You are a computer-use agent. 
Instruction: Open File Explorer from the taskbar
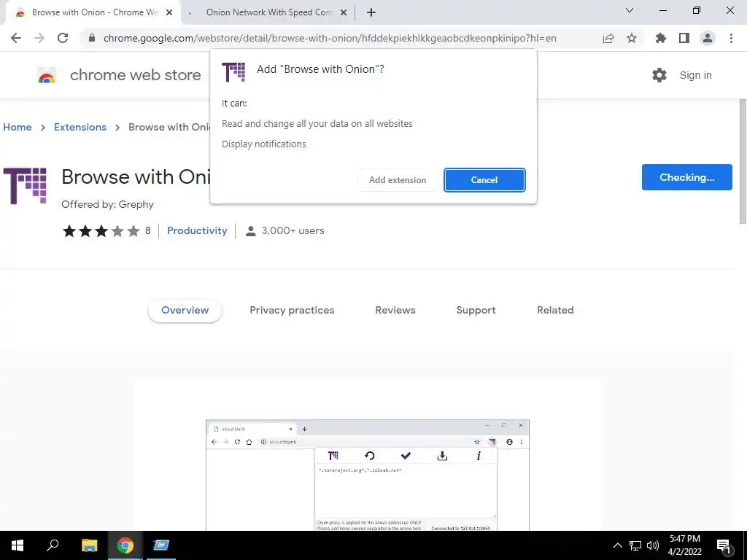point(89,545)
